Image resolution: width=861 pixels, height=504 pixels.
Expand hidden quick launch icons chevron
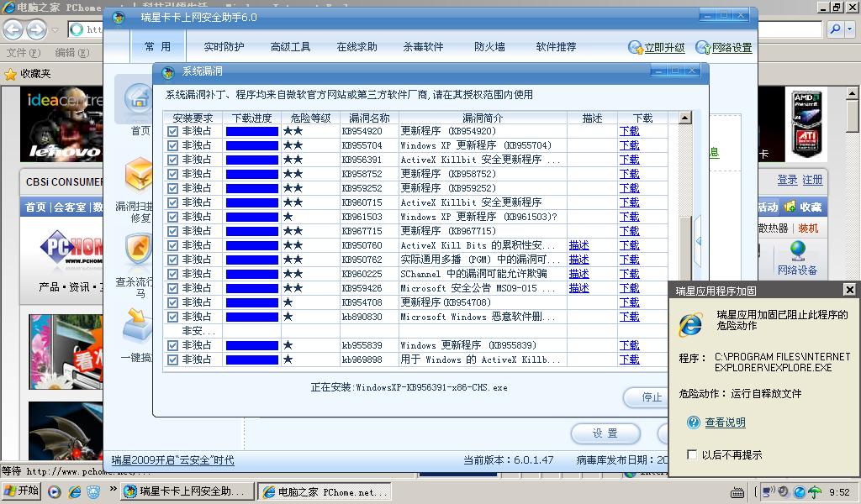click(114, 489)
